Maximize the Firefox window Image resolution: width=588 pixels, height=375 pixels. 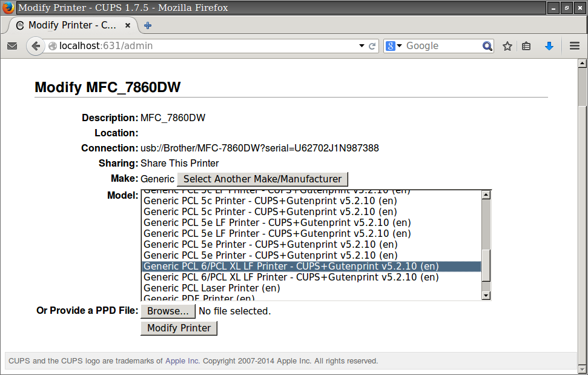click(x=567, y=8)
